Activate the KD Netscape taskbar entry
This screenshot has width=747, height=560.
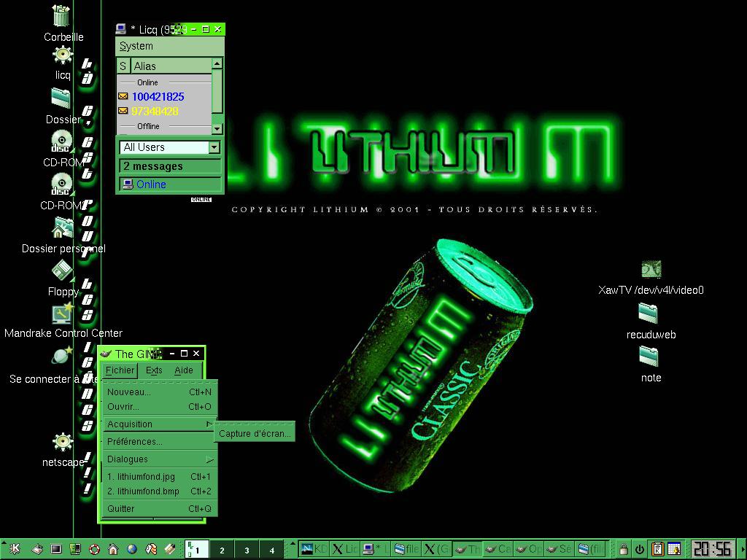point(314,549)
